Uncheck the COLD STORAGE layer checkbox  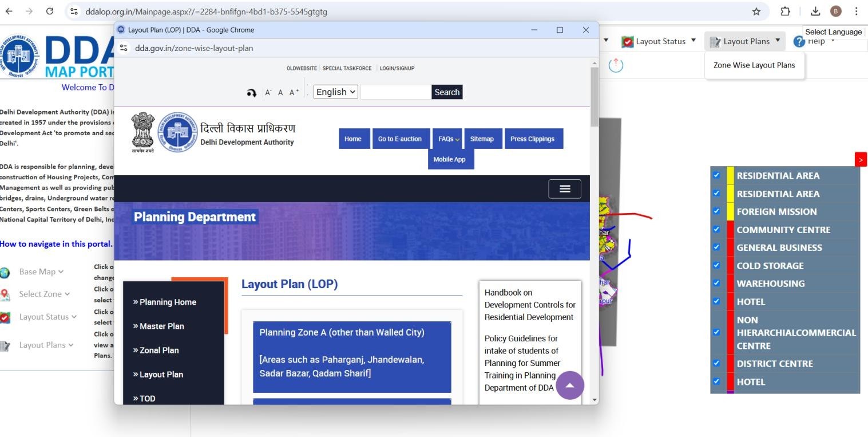[716, 265]
